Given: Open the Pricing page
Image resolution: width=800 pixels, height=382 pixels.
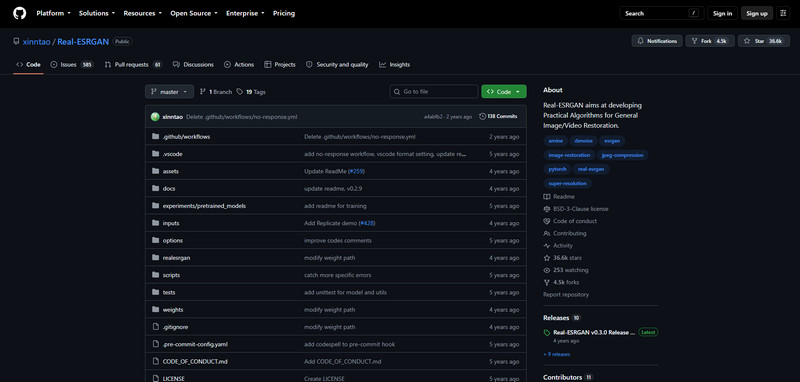Looking at the screenshot, I should (x=284, y=13).
